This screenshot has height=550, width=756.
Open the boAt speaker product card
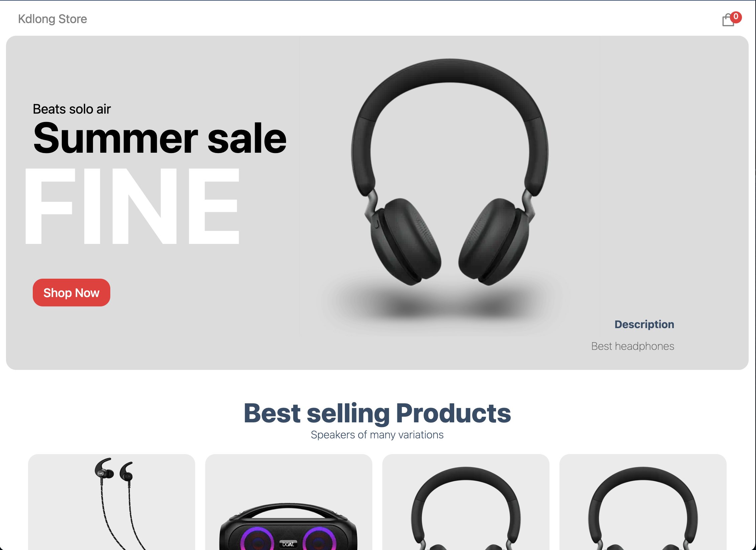click(289, 502)
